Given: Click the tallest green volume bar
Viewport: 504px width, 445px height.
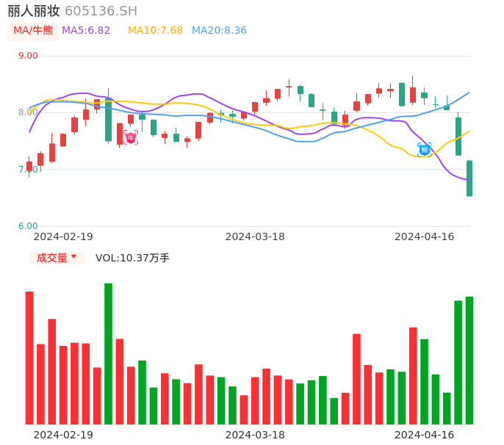Looking at the screenshot, I should [x=108, y=353].
